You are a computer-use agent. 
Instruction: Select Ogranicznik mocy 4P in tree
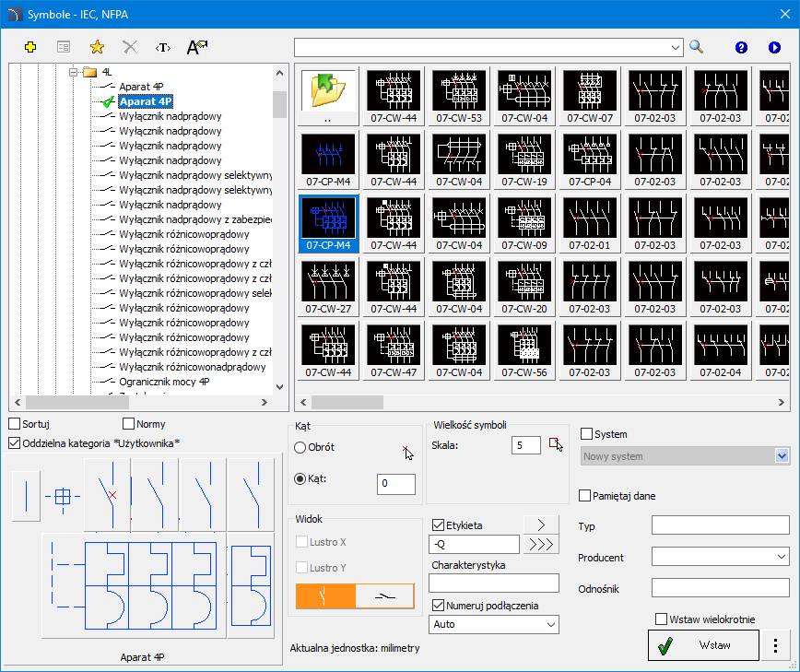[164, 382]
